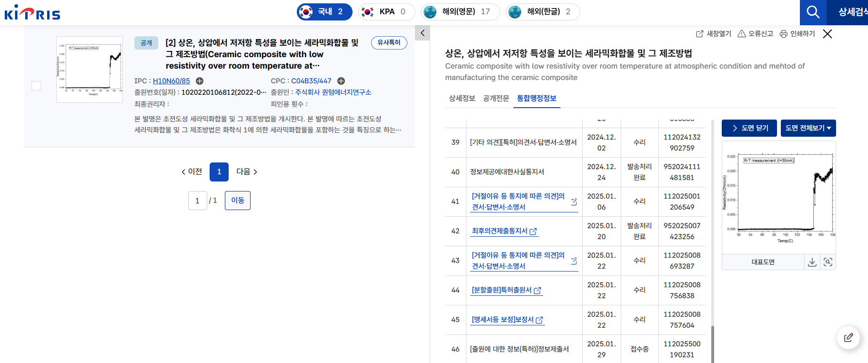Select the 국내 2 results filter
This screenshot has width=868, height=363.
pos(324,12)
